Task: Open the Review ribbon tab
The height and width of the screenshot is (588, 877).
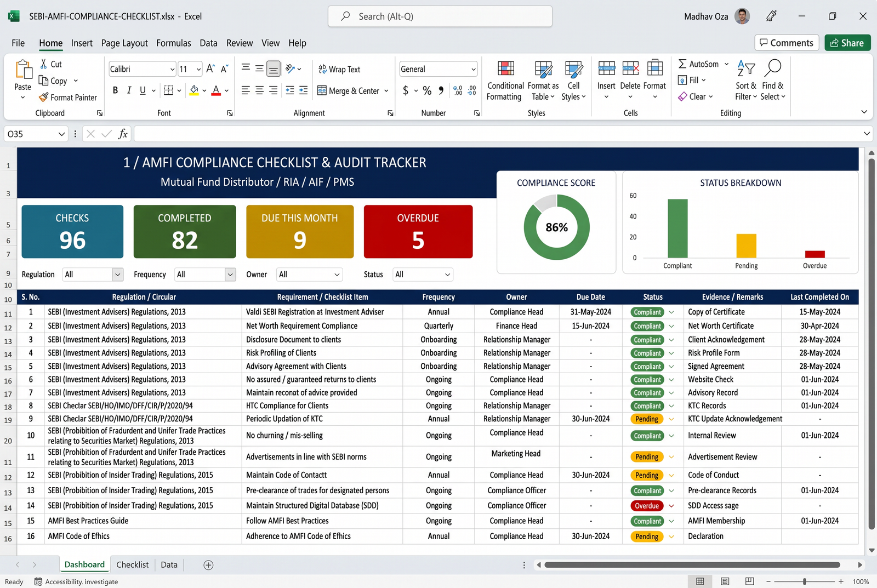Action: pos(240,43)
